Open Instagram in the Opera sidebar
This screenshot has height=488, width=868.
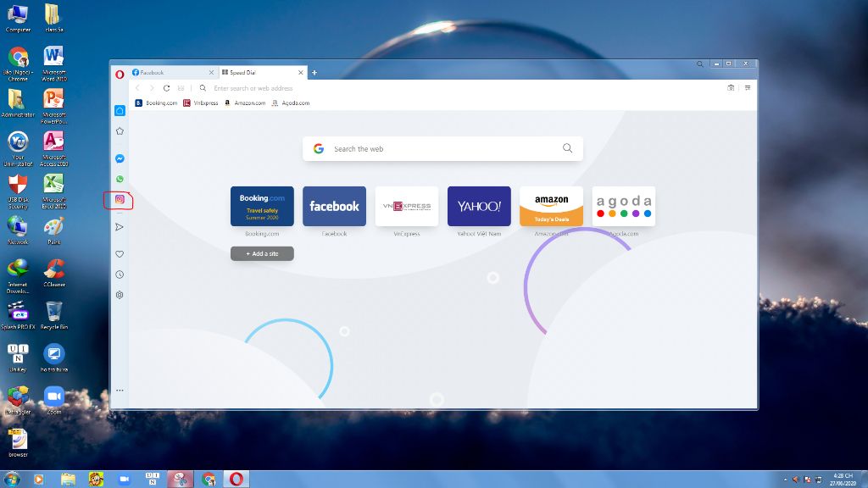tap(120, 199)
